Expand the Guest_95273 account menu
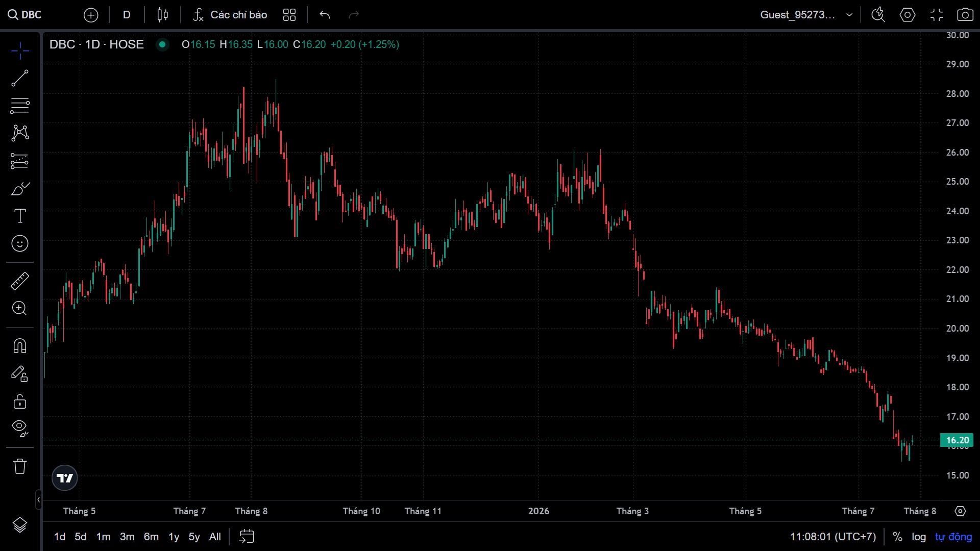The height and width of the screenshot is (551, 980). point(806,15)
